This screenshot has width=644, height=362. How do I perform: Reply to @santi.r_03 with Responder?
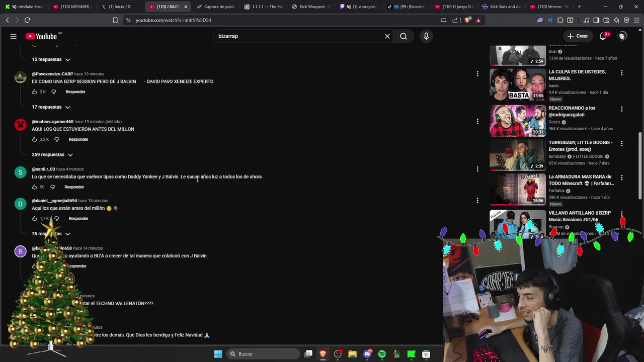pos(74,187)
